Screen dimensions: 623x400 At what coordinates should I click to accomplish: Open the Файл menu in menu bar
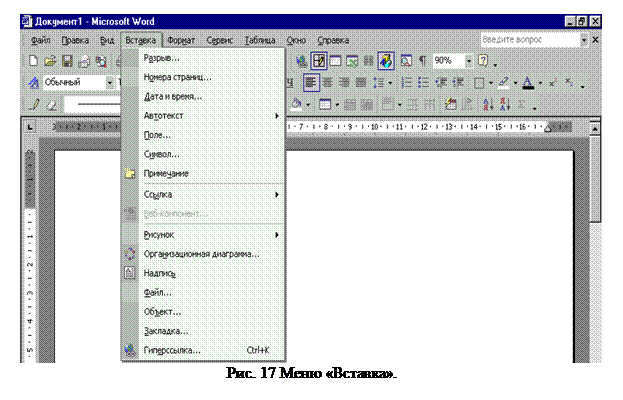40,41
